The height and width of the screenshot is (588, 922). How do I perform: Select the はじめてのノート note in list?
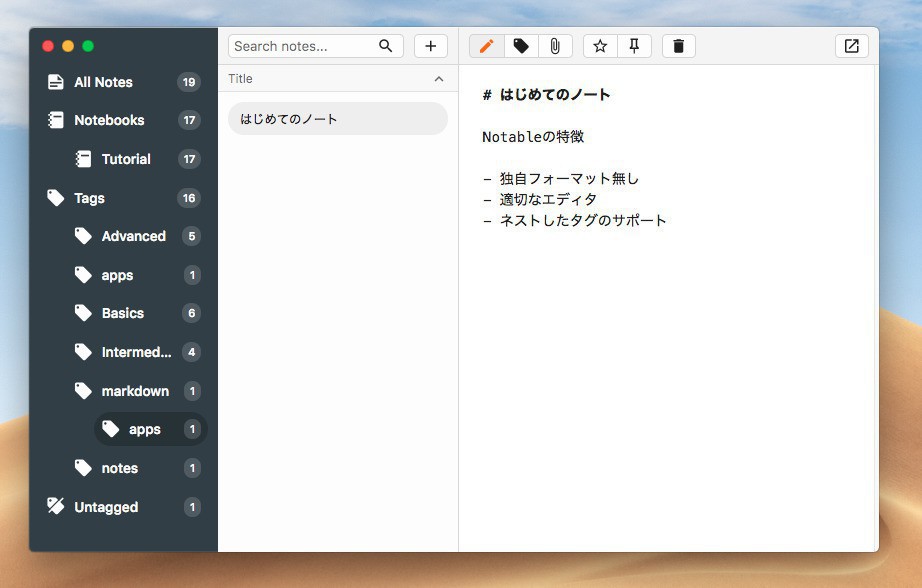337,118
